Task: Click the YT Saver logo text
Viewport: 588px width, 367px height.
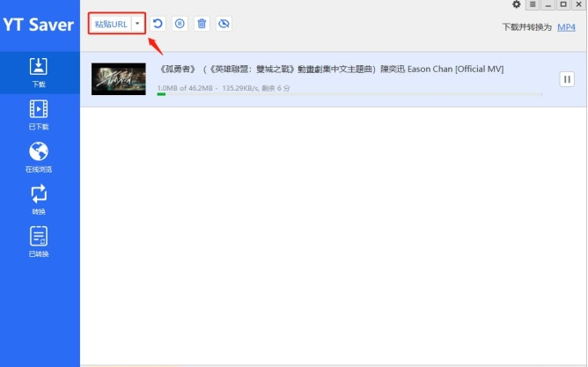Action: 39,24
